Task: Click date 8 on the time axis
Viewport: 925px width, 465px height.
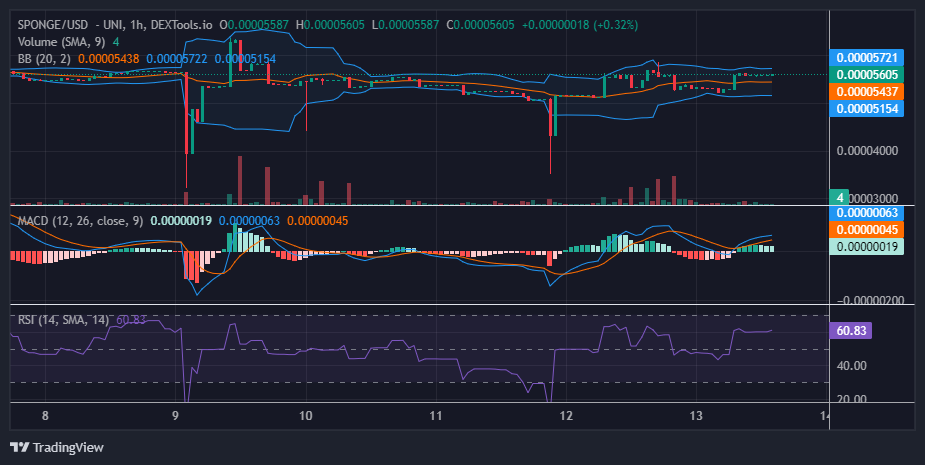Action: click(45, 415)
